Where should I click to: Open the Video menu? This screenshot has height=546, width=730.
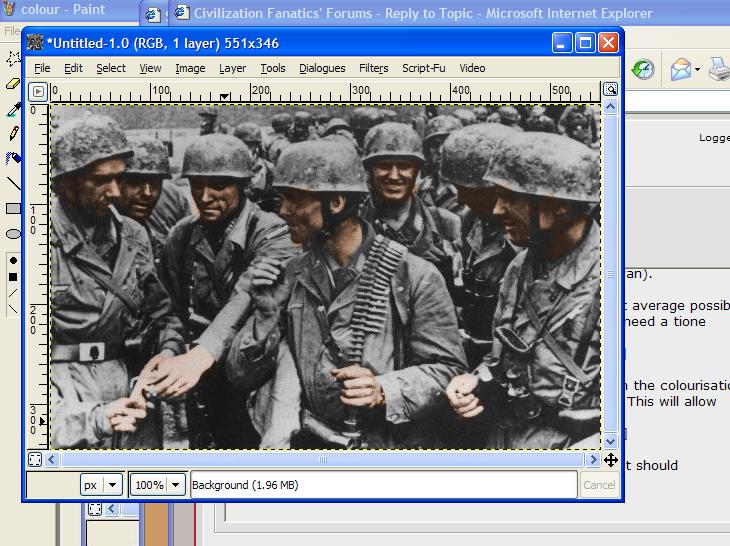472,68
